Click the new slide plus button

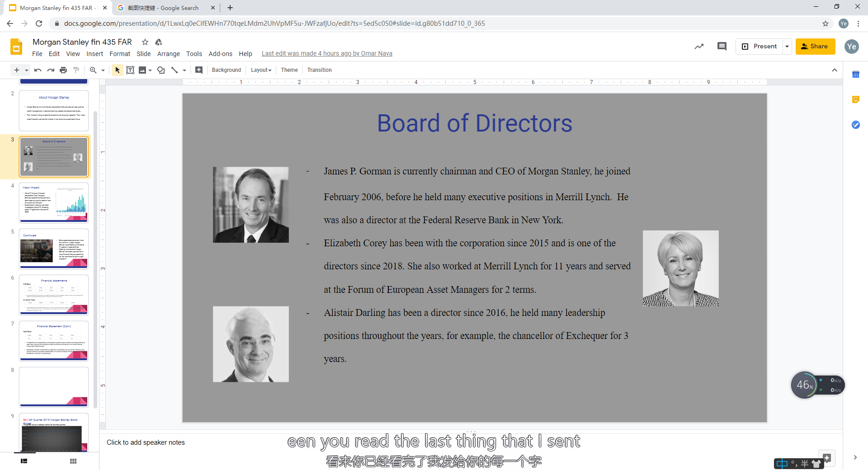[17, 70]
